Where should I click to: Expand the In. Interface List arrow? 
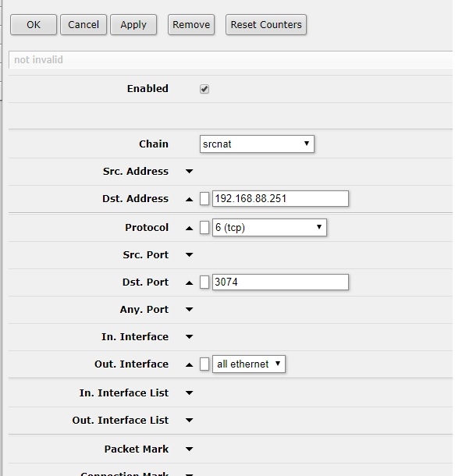(x=189, y=393)
